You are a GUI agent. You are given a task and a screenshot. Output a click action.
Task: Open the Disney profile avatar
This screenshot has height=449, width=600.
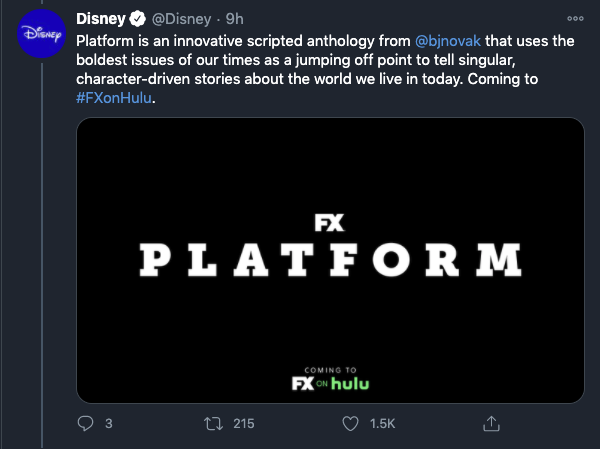[41, 34]
